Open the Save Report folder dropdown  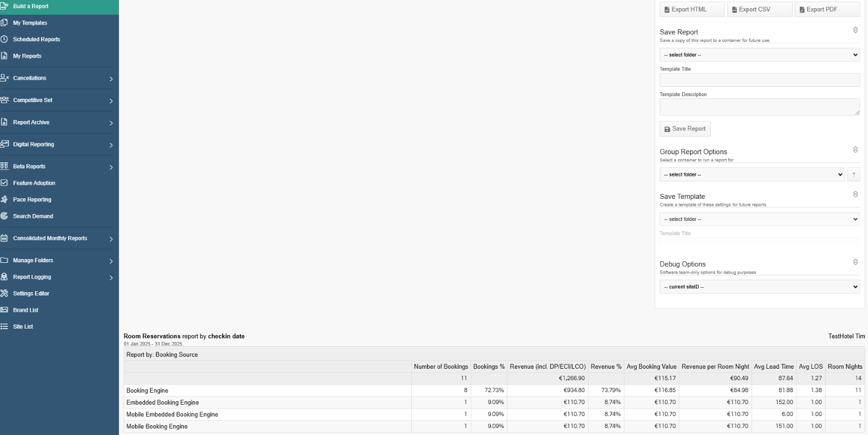click(x=759, y=55)
